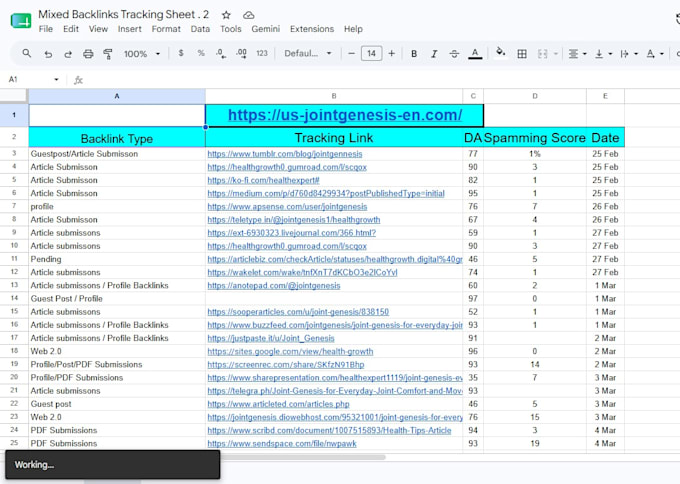Redo the last action

click(x=68, y=54)
